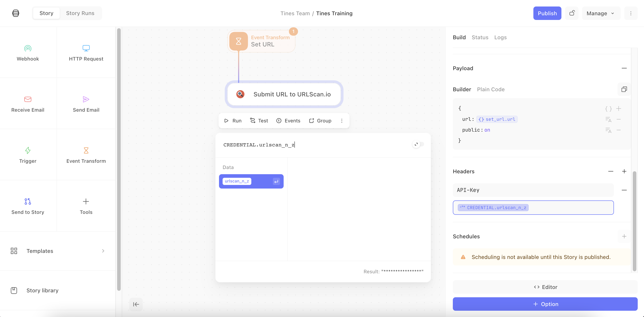Select the Receive Email action icon
This screenshot has width=644, height=317.
coord(28,99)
